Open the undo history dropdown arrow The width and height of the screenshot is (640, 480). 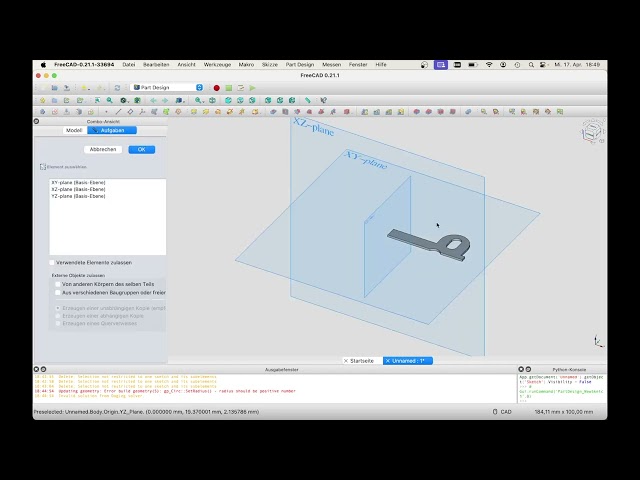click(89, 89)
